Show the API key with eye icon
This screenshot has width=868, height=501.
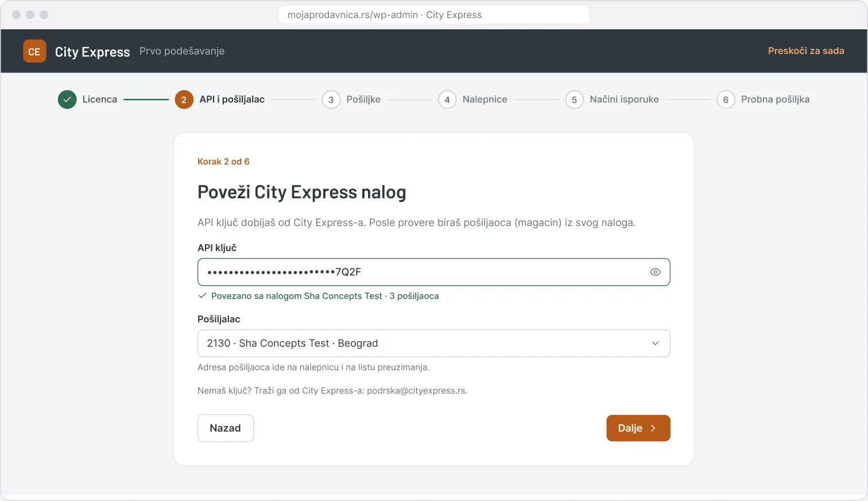point(655,272)
